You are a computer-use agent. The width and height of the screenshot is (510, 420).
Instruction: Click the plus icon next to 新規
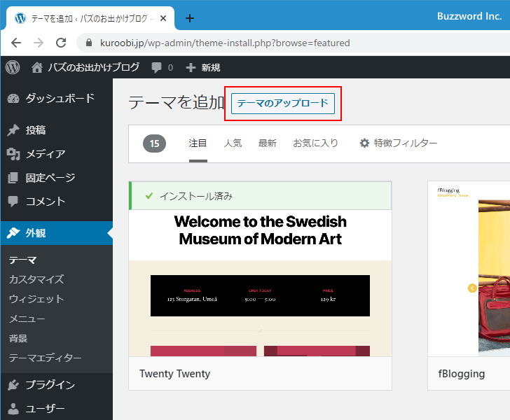click(x=191, y=67)
